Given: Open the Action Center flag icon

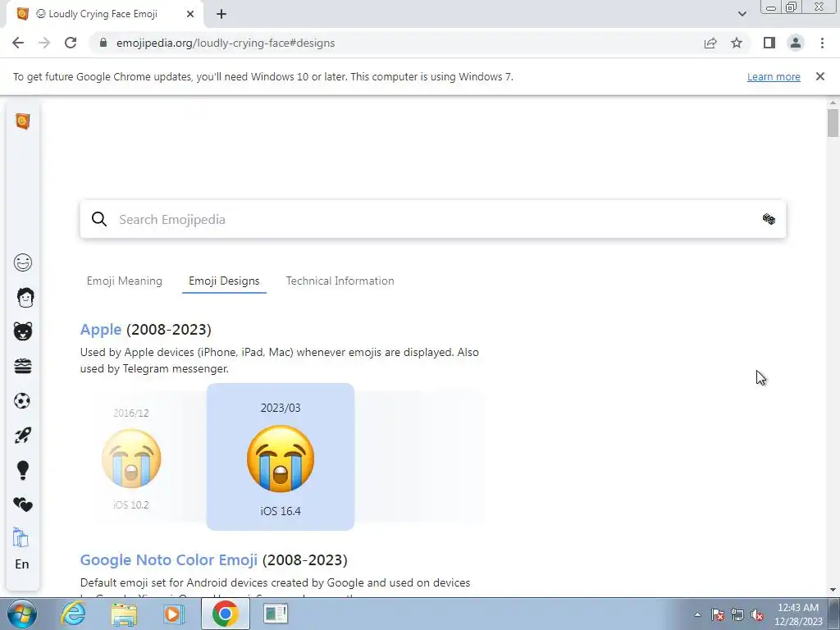Looking at the screenshot, I should 718,614.
